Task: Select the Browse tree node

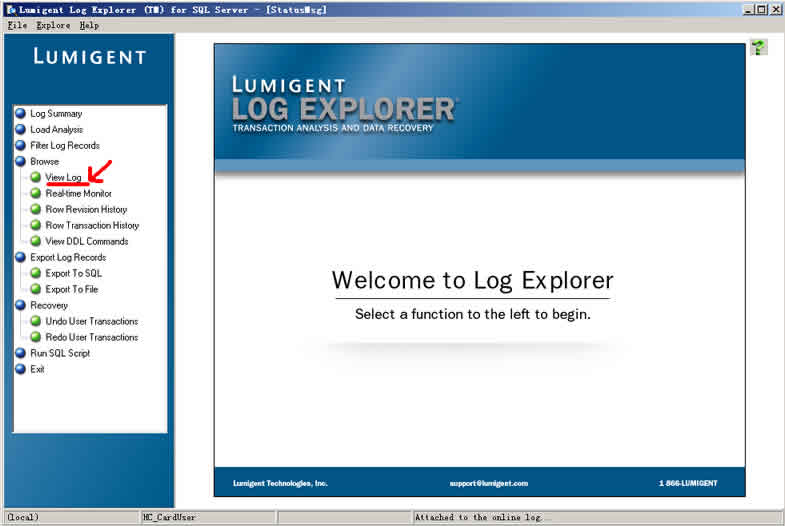Action: tap(45, 162)
